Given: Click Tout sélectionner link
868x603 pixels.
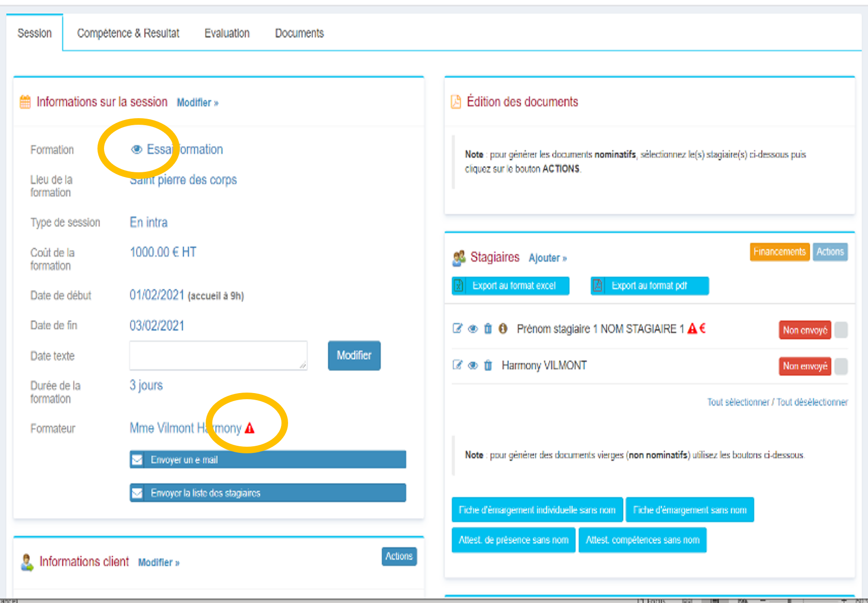Looking at the screenshot, I should [738, 402].
